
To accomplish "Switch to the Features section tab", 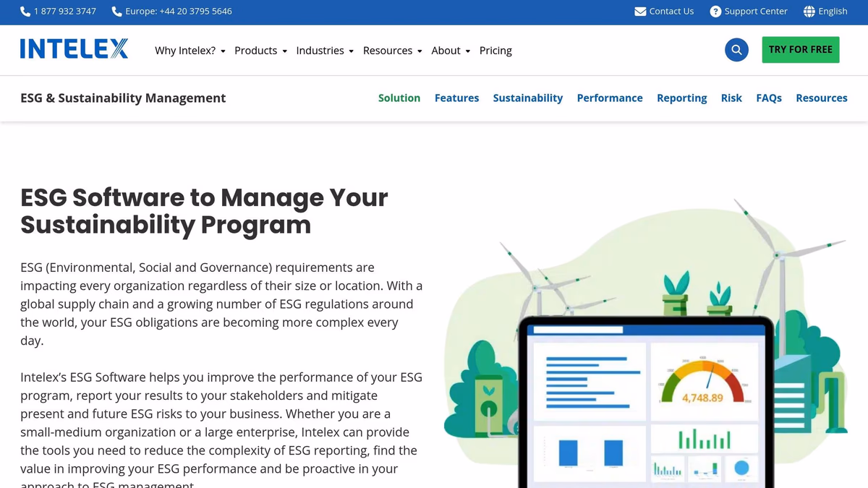I will [456, 98].
